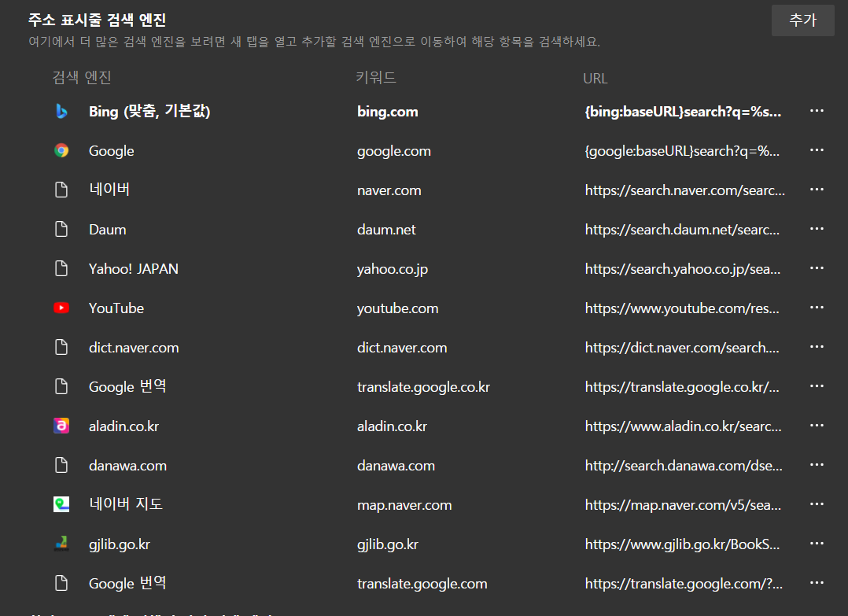Open more options for 네이버 지도 row
The image size is (848, 616).
point(817,504)
